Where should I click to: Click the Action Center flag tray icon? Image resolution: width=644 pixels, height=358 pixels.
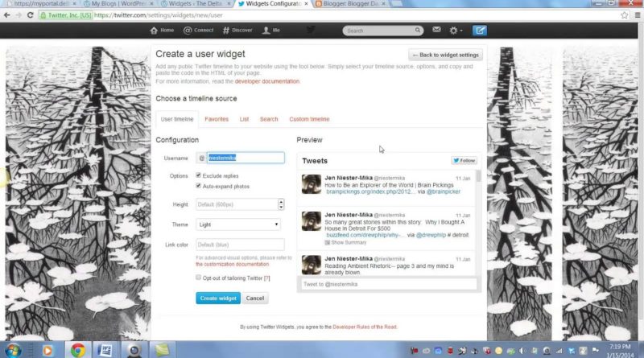click(595, 351)
